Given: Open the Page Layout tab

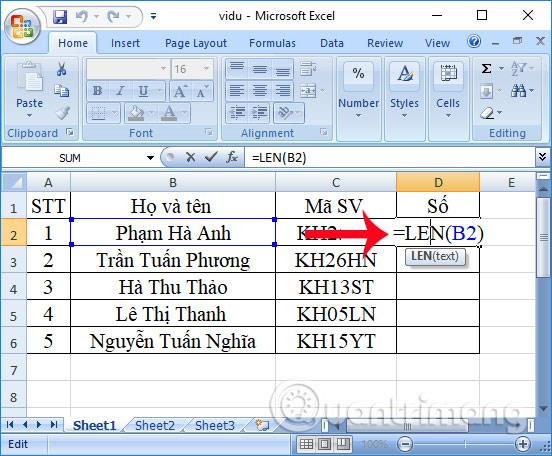Looking at the screenshot, I should pos(196,43).
